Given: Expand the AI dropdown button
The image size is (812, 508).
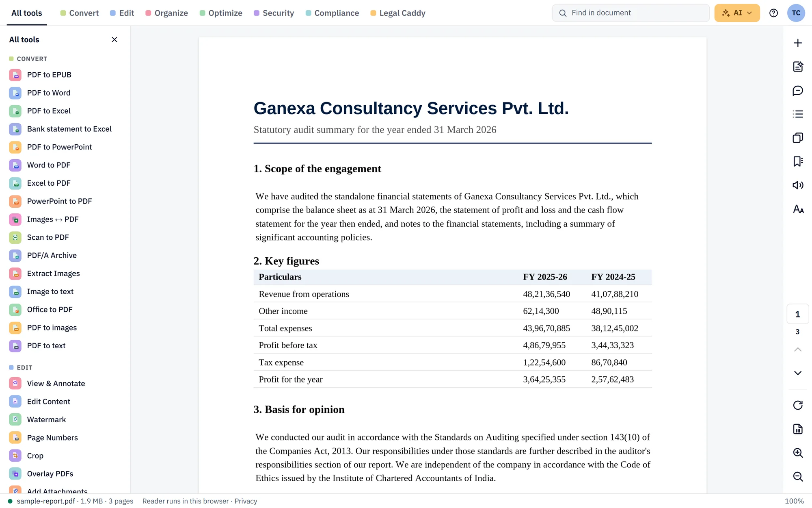Looking at the screenshot, I should pos(737,13).
